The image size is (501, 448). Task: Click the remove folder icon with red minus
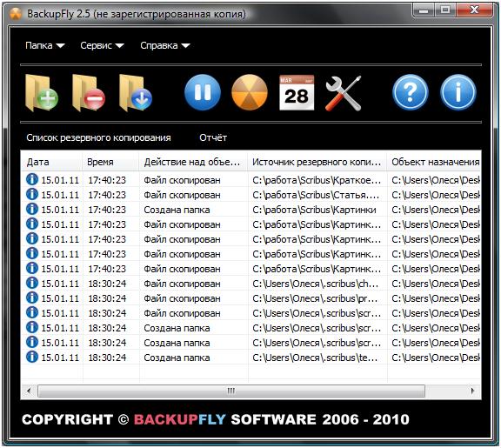tap(89, 93)
